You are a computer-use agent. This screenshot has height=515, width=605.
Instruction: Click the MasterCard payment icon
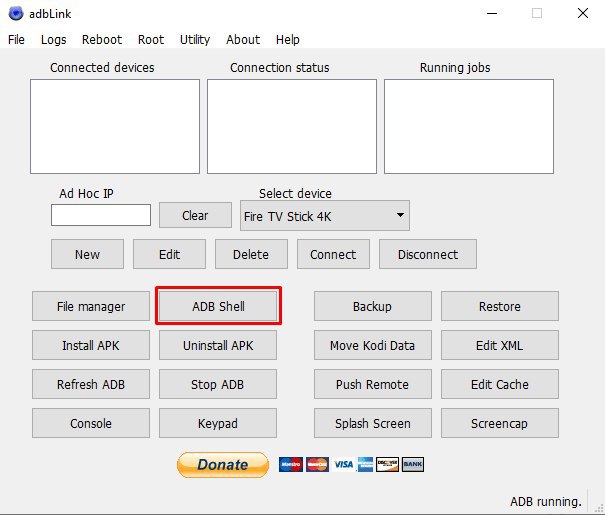click(x=317, y=464)
